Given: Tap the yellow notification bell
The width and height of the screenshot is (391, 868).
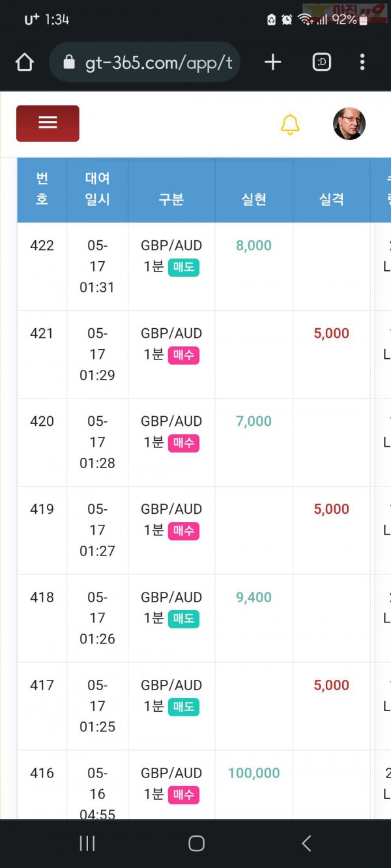Looking at the screenshot, I should point(290,124).
